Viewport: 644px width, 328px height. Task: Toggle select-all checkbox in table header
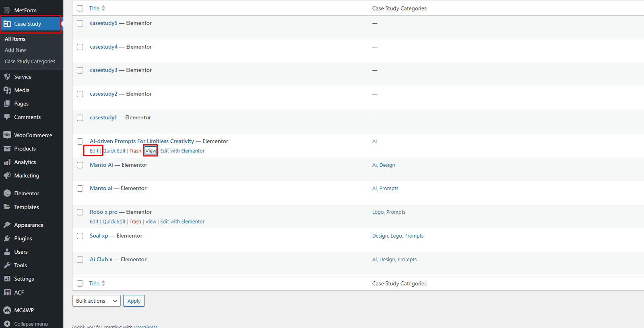point(80,8)
